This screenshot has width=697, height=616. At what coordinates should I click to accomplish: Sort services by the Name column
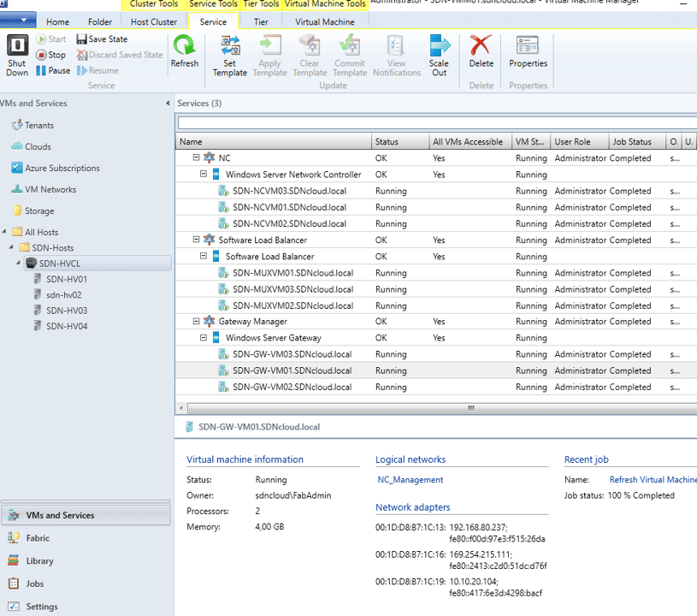274,141
